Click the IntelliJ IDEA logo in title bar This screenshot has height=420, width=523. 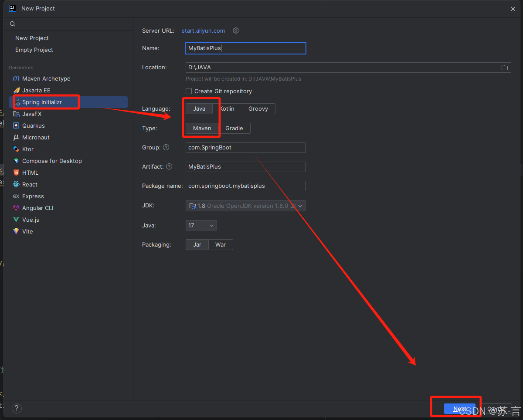click(x=13, y=8)
